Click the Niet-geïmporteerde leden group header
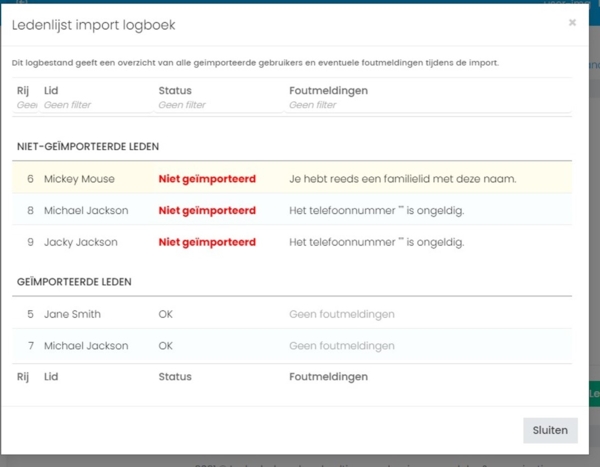600x467 pixels. [88, 147]
